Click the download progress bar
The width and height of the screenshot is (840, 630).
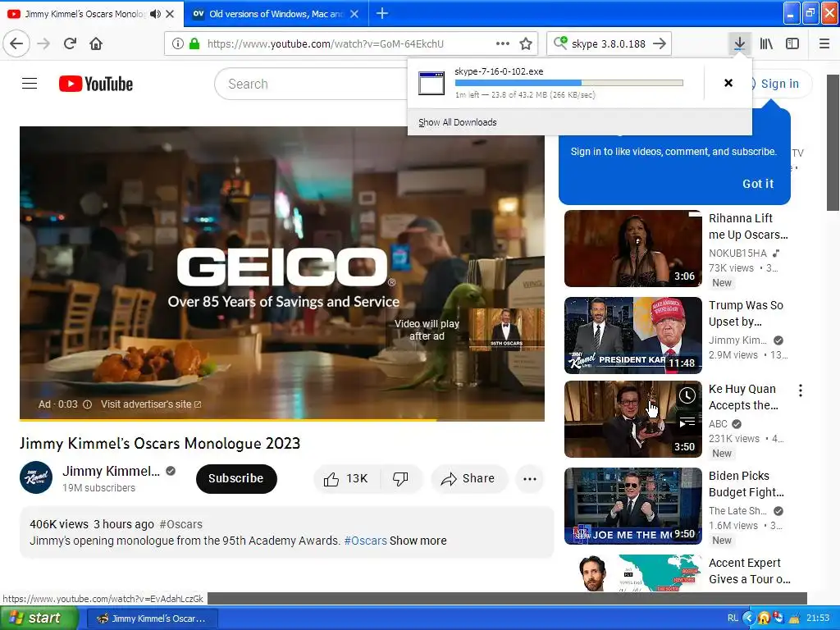click(x=569, y=83)
